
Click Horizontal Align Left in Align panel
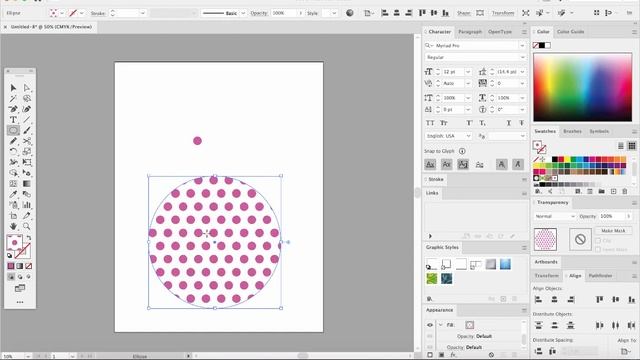pos(538,300)
